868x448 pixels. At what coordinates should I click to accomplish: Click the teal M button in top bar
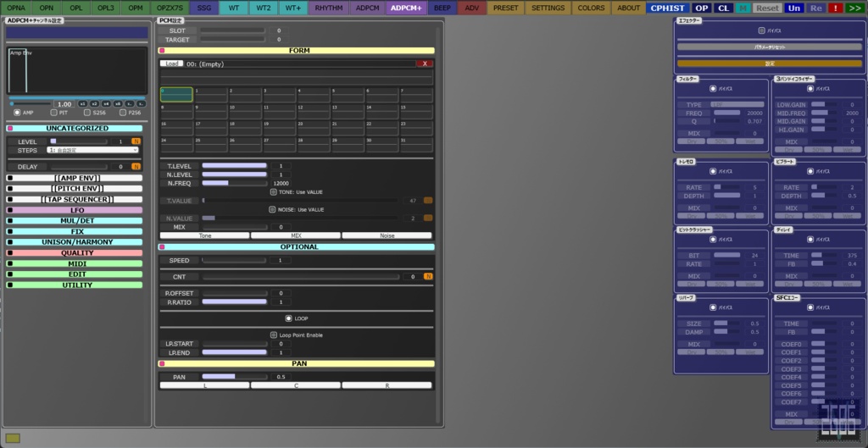(743, 8)
